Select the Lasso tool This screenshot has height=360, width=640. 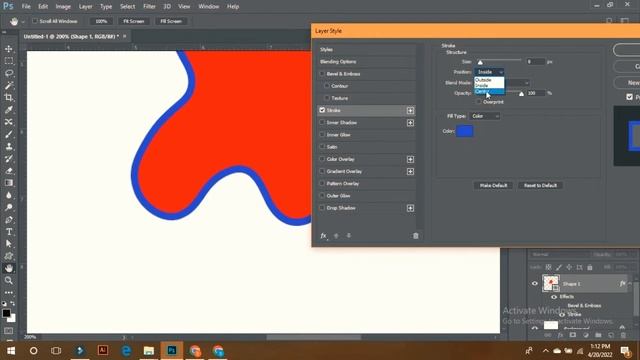[9, 73]
